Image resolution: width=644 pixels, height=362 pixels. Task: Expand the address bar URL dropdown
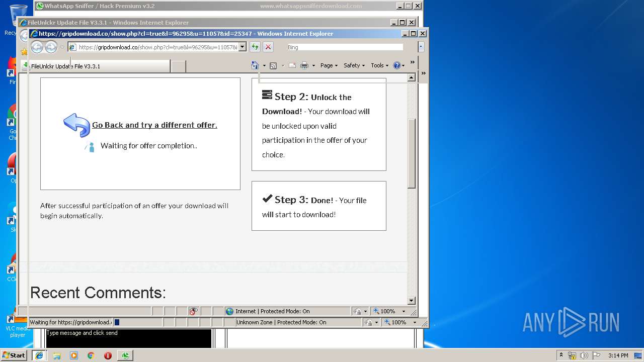pos(242,47)
